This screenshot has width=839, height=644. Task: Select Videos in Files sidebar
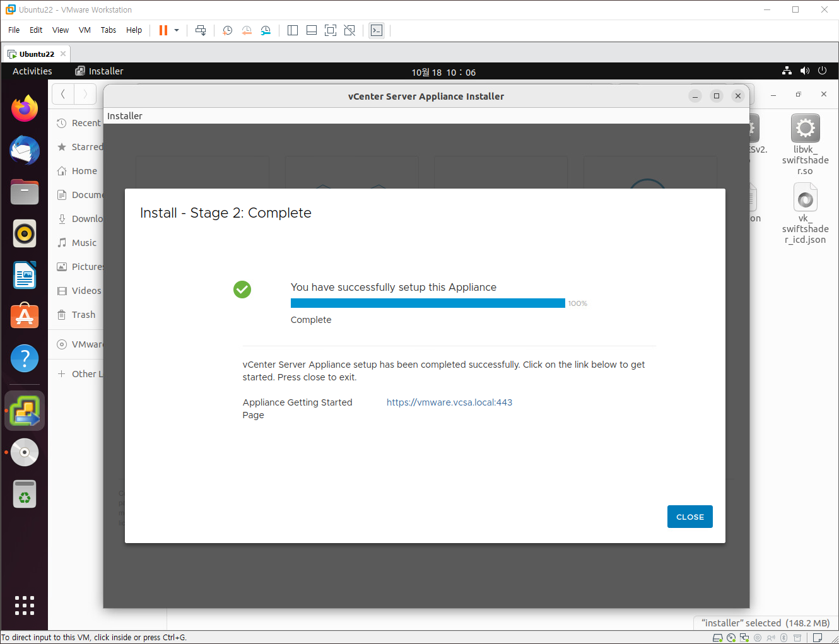pos(78,291)
